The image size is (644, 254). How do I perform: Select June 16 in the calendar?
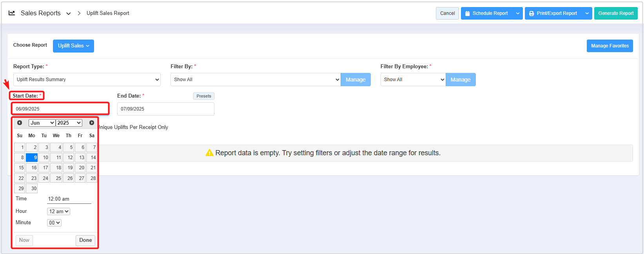point(32,168)
